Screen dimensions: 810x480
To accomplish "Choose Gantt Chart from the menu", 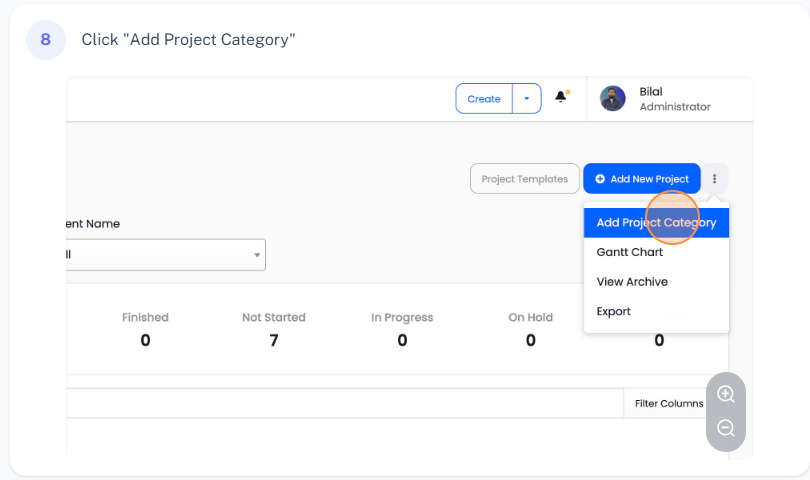I will 630,252.
